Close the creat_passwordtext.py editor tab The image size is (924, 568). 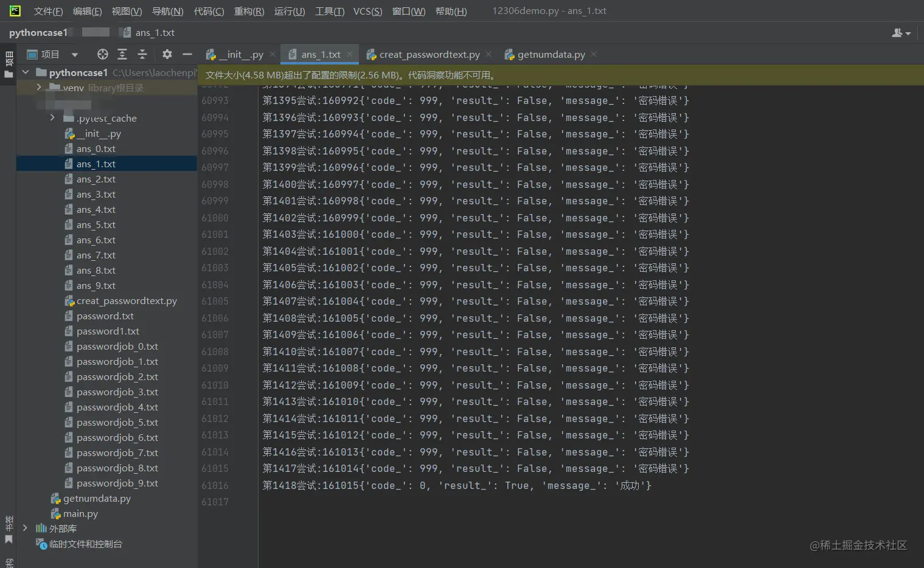pyautogui.click(x=488, y=54)
